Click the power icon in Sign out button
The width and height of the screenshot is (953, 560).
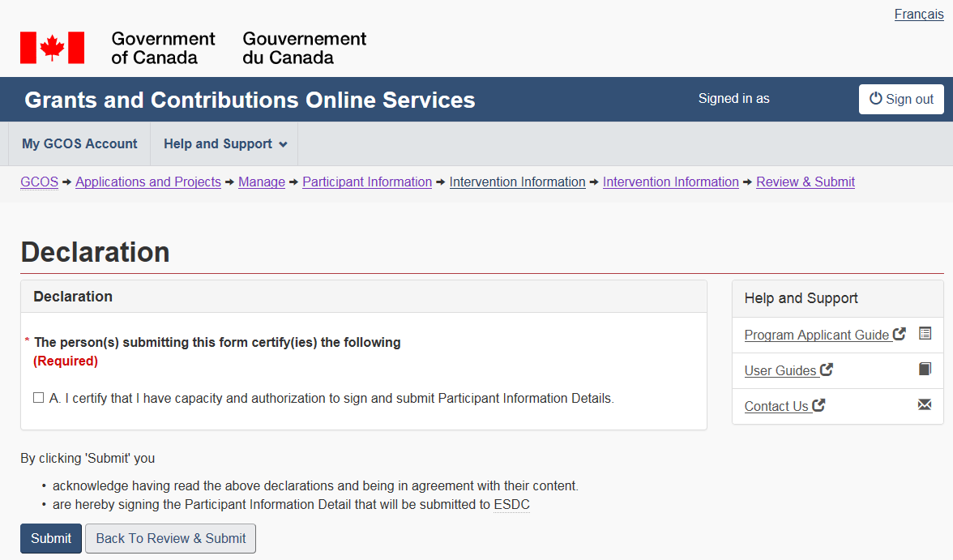click(875, 99)
